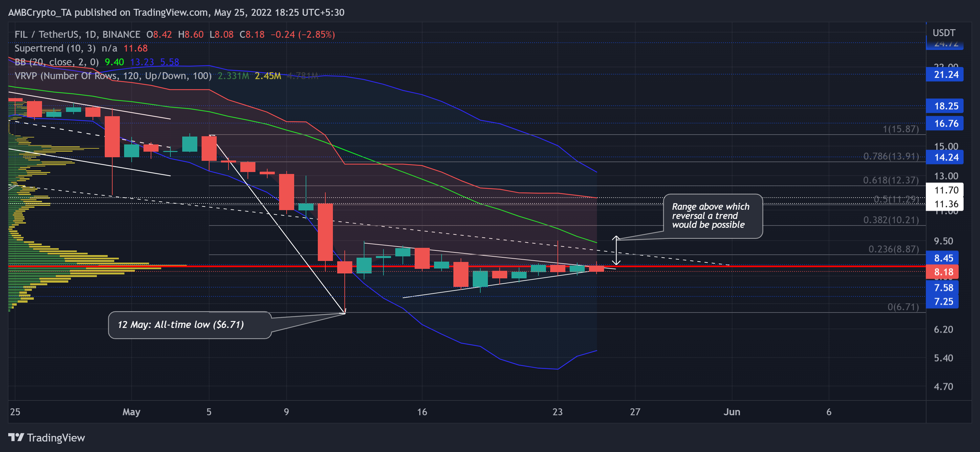Click the 'Range above which reversal' callout
The image size is (980, 452).
pyautogui.click(x=712, y=216)
